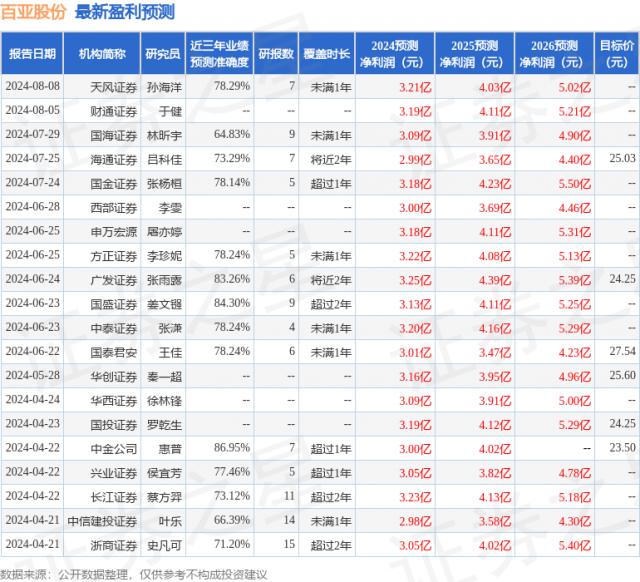Click 广发证券 institution name
Screen dimensions: 640x582
point(113,280)
